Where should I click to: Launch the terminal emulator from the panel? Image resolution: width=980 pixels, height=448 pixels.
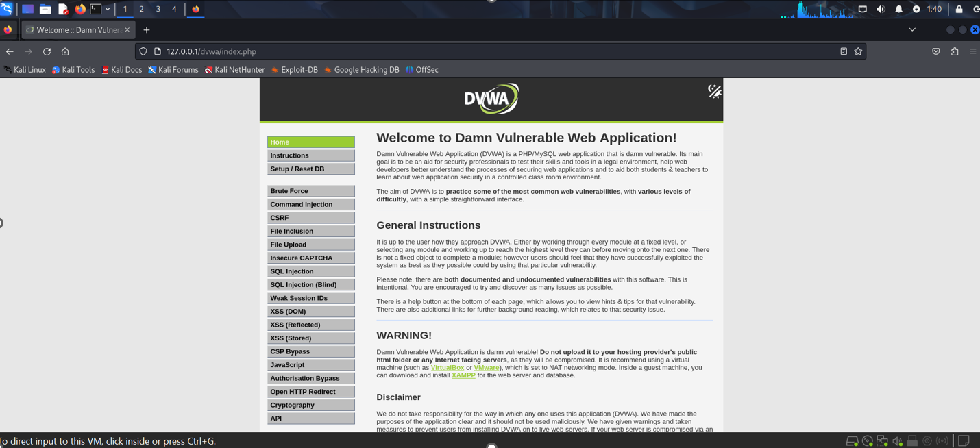[96, 9]
